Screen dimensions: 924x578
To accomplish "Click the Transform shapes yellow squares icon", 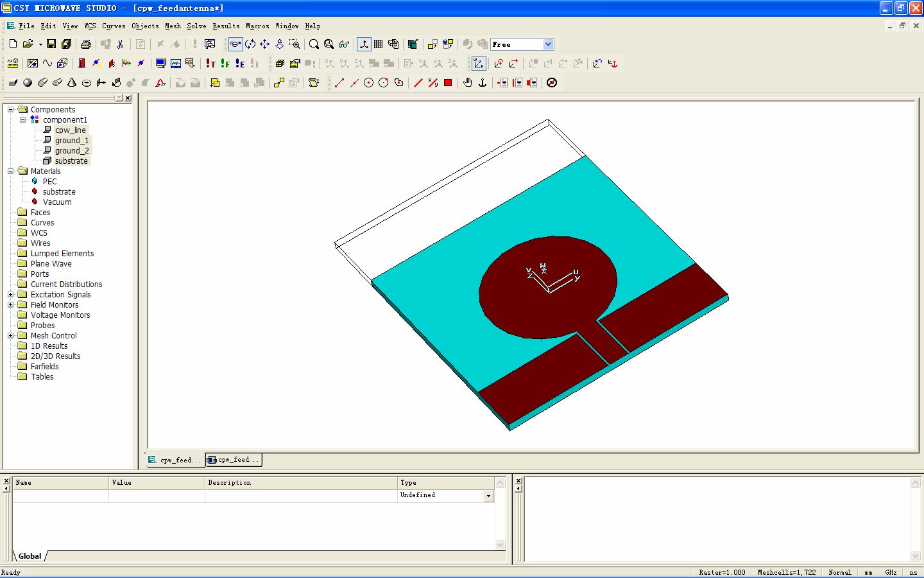I will [x=279, y=83].
